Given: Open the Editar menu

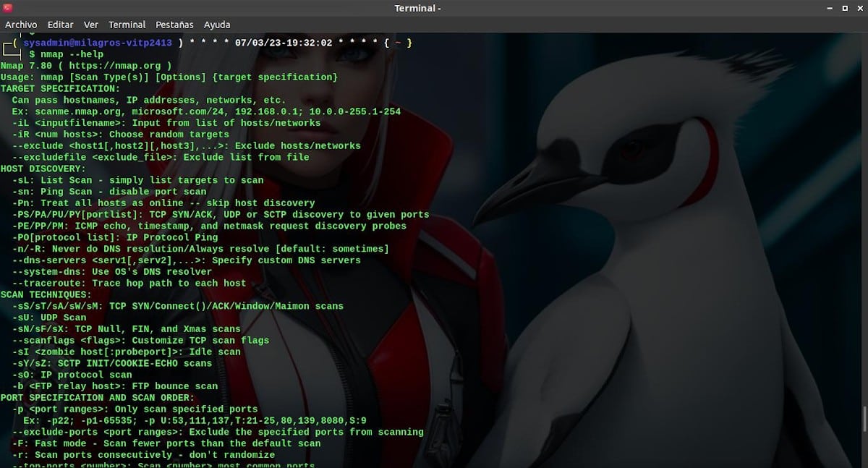Looking at the screenshot, I should pyautogui.click(x=61, y=25).
